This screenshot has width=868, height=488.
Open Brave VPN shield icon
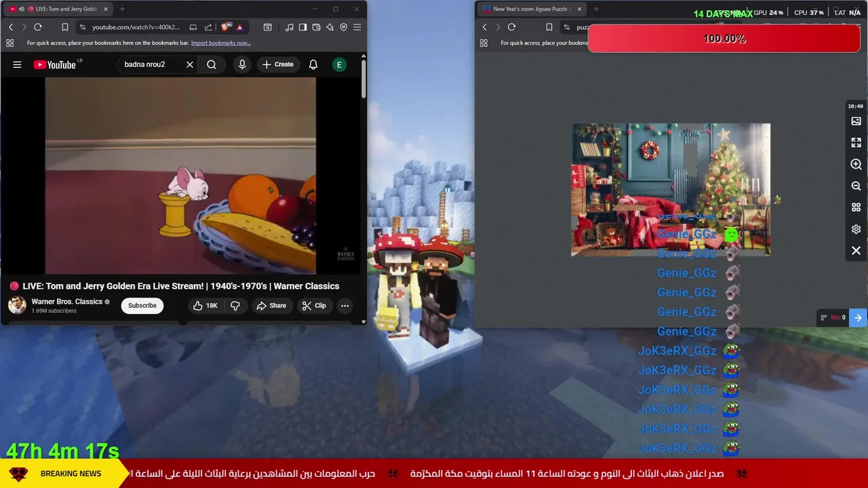343,27
